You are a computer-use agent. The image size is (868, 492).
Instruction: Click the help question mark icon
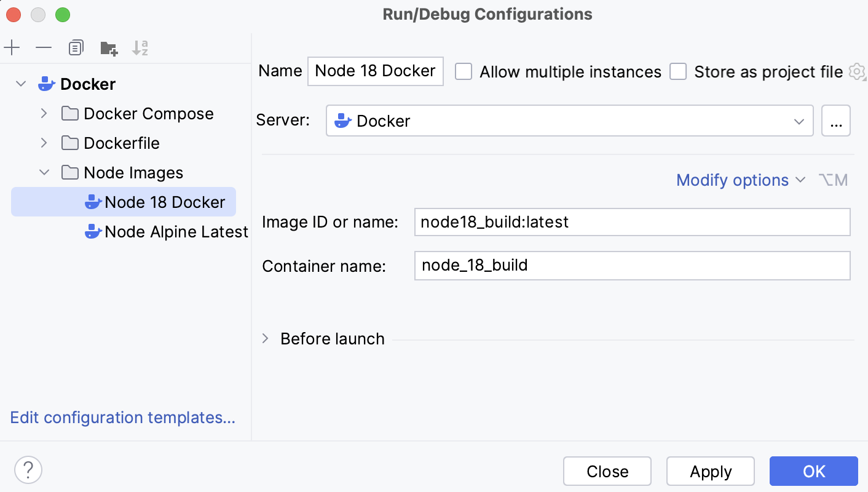coord(28,470)
